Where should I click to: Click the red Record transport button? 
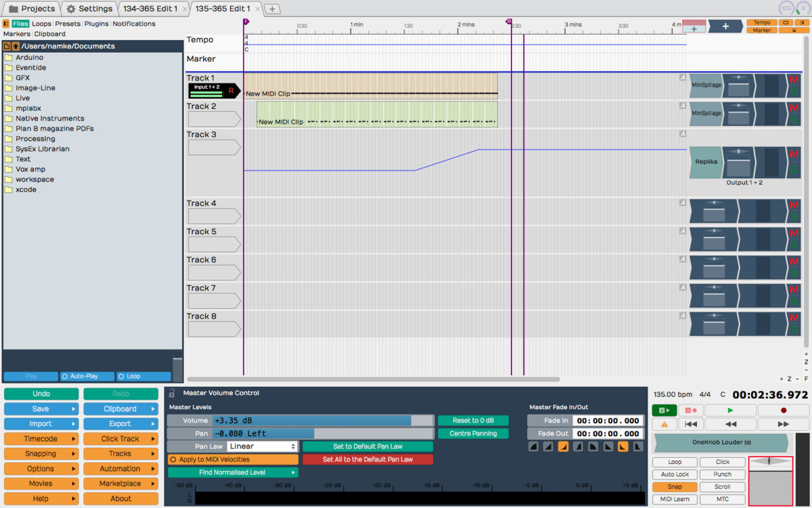pos(784,410)
